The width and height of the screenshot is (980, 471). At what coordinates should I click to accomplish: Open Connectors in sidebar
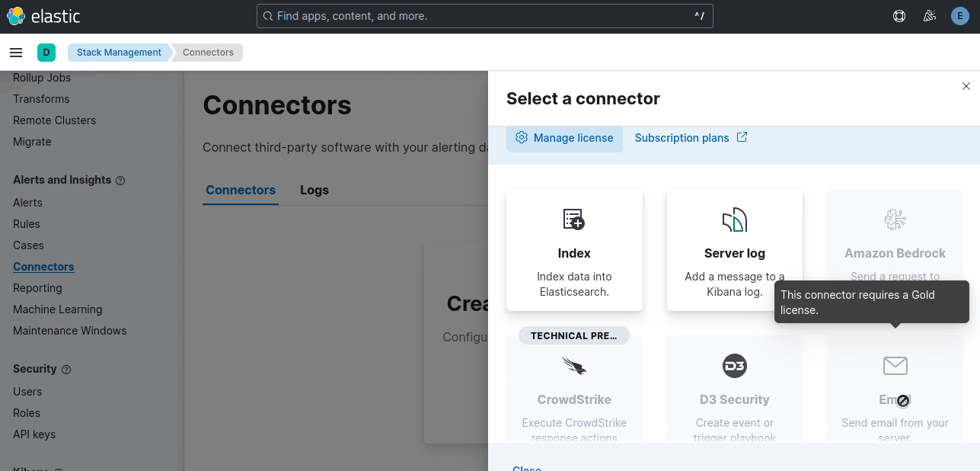pos(43,267)
